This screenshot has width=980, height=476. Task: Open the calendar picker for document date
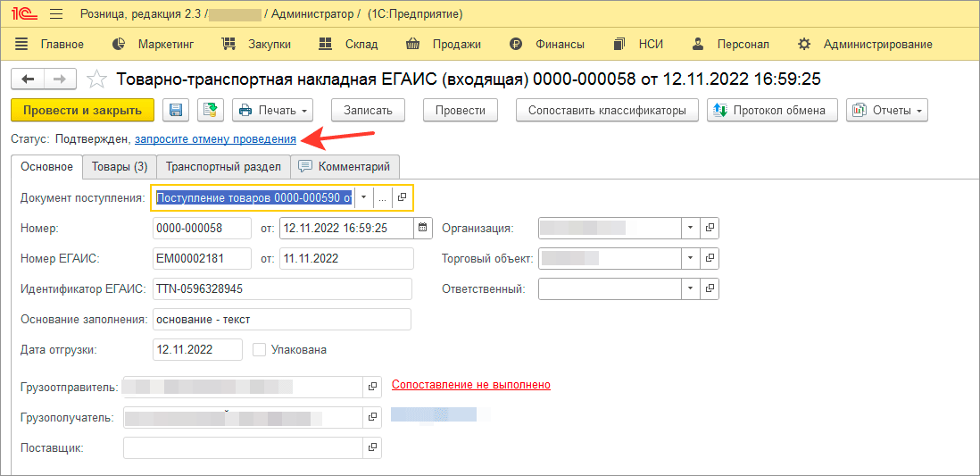point(423,229)
